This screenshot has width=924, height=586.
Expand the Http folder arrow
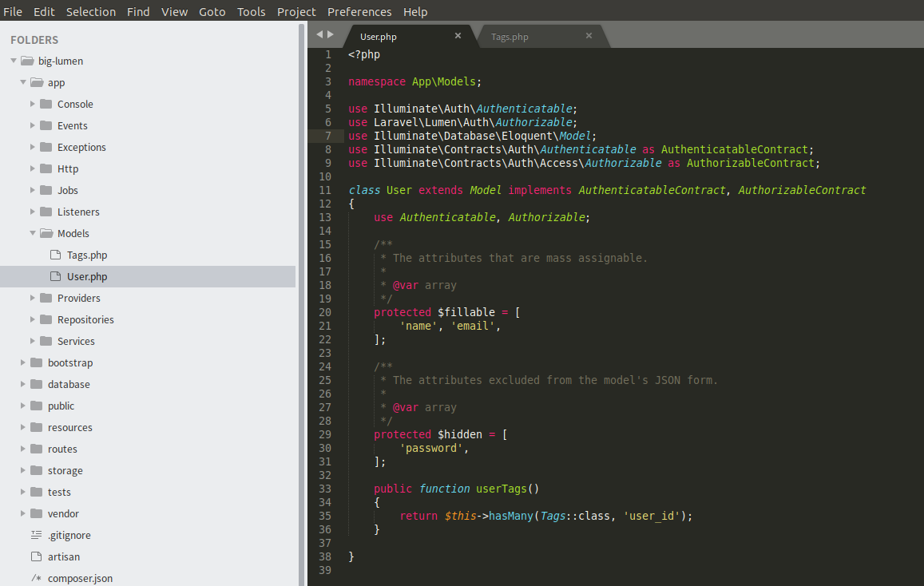click(x=33, y=168)
